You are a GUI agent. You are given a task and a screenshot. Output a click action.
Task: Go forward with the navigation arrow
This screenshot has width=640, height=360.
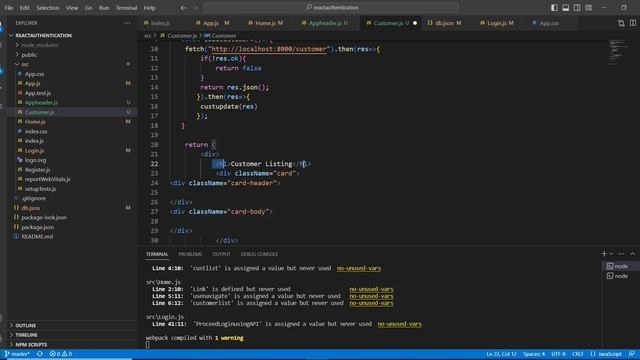click(196, 8)
